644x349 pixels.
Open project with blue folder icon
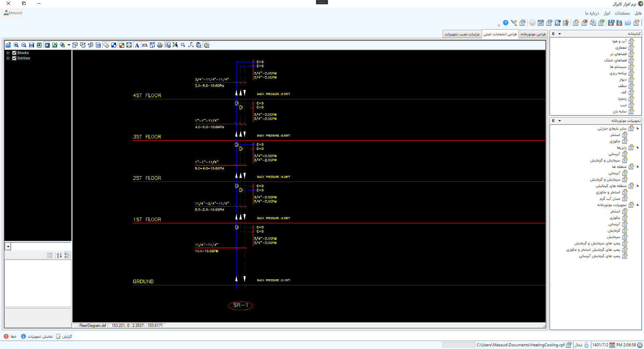click(628, 23)
